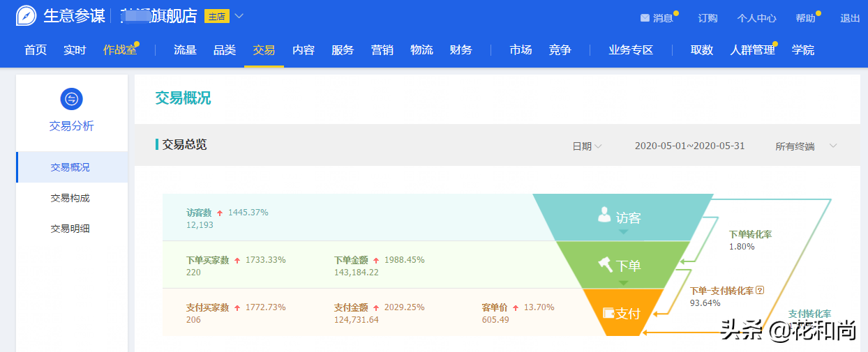
Task: Click the gavel 下单 icon in funnel
Action: 605,264
